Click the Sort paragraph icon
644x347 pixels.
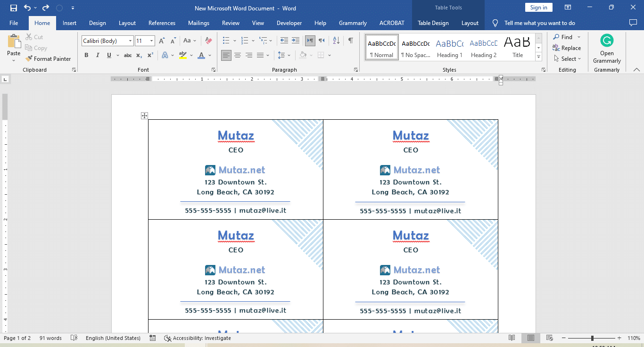[336, 41]
